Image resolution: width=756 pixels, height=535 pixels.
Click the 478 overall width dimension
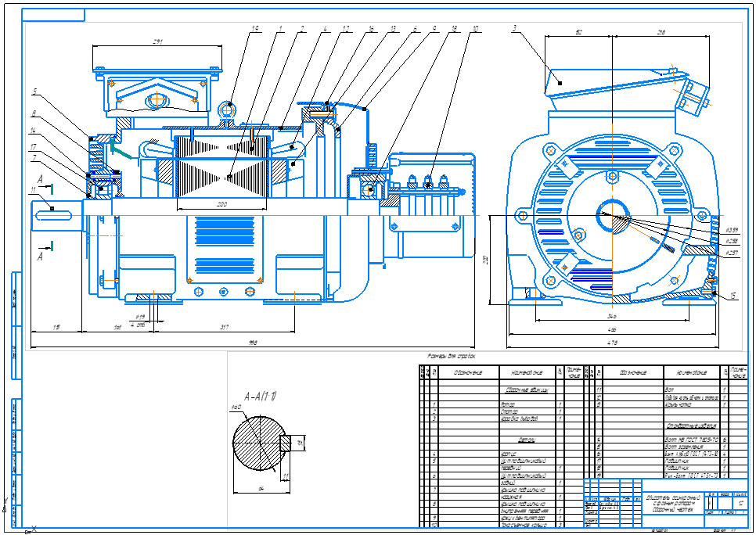coord(612,343)
